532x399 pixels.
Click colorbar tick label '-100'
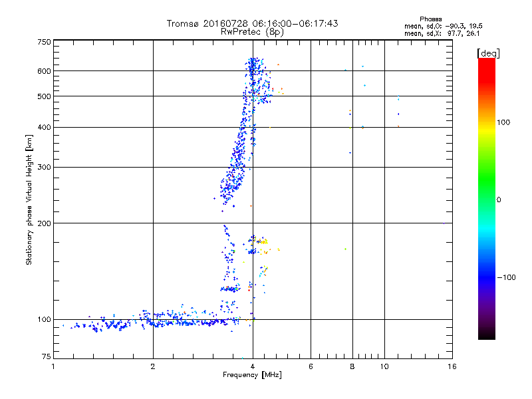pyautogui.click(x=506, y=277)
